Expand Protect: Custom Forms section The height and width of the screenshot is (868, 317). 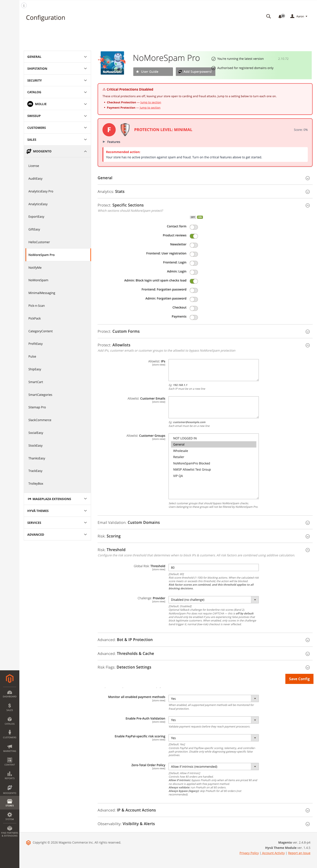click(205, 332)
